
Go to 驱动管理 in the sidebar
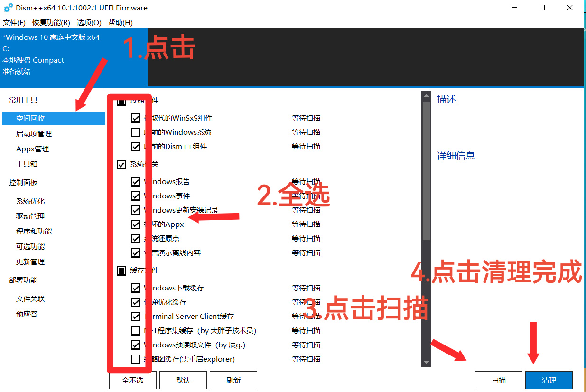tap(30, 216)
